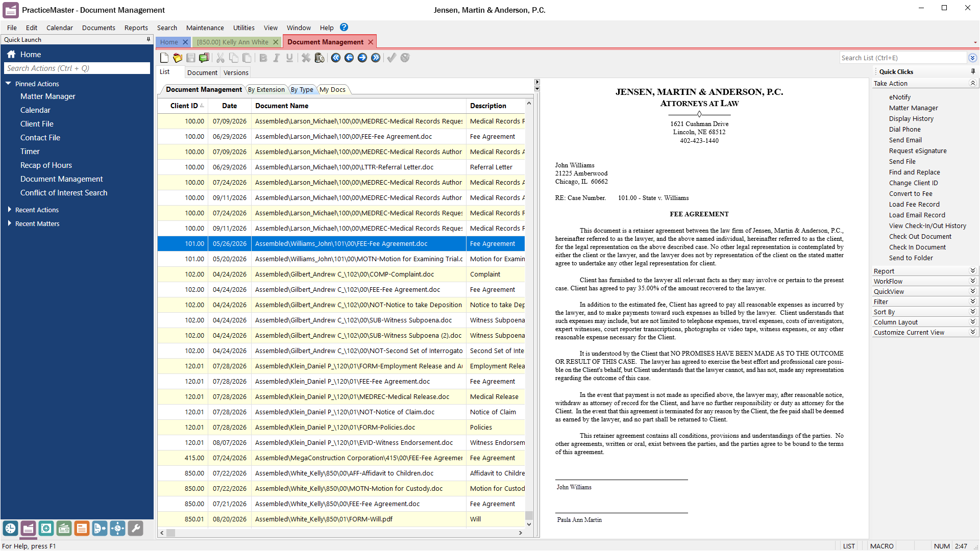Open Matter Manager in Pinned Actions
The image size is (980, 551).
(47, 96)
